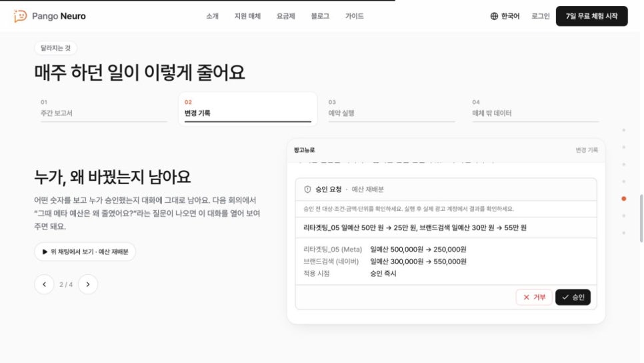Image resolution: width=644 pixels, height=363 pixels.
Task: Click the shield icon beside 승인 요청
Action: pyautogui.click(x=307, y=190)
